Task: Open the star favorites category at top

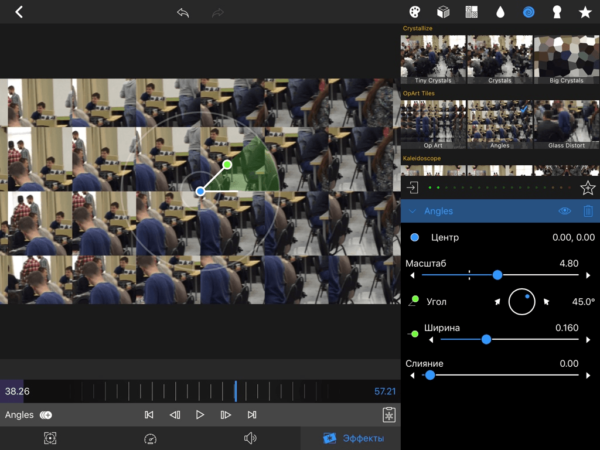Action: [x=584, y=12]
